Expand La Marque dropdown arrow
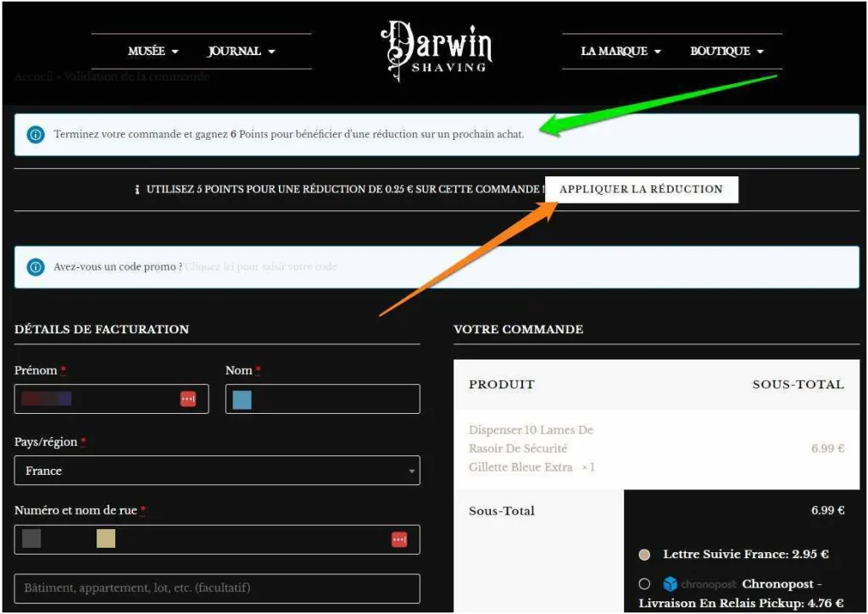 (658, 52)
